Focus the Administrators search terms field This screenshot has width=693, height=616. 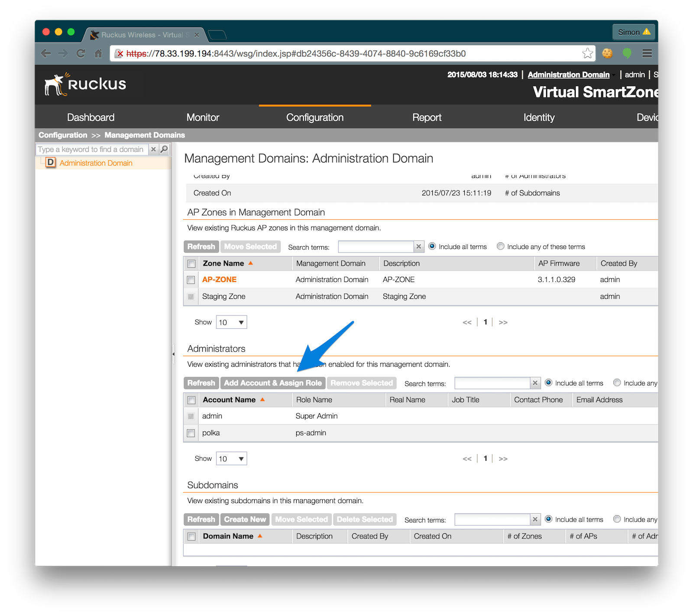492,383
